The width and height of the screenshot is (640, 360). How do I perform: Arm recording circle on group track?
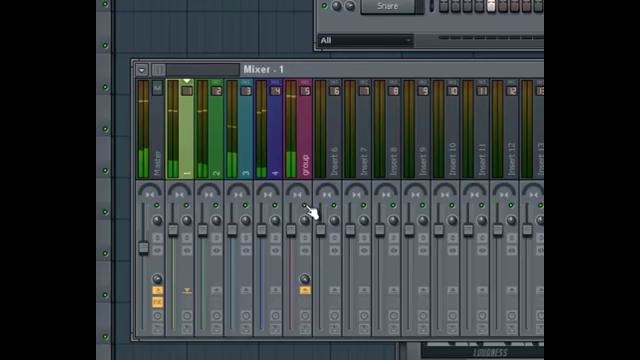305,316
